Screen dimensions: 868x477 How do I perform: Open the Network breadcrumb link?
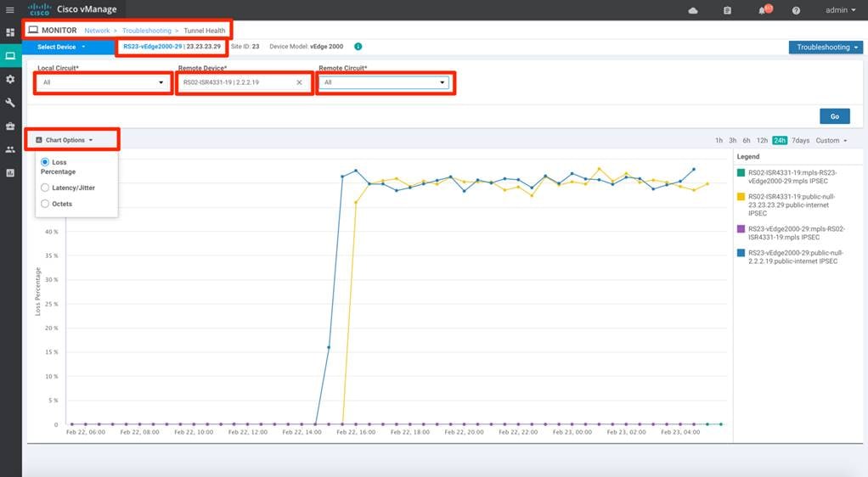pyautogui.click(x=97, y=31)
